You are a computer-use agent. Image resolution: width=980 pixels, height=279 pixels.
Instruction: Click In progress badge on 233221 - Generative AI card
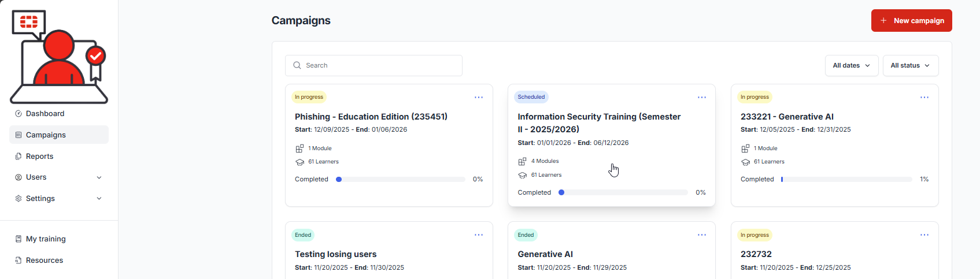click(755, 97)
